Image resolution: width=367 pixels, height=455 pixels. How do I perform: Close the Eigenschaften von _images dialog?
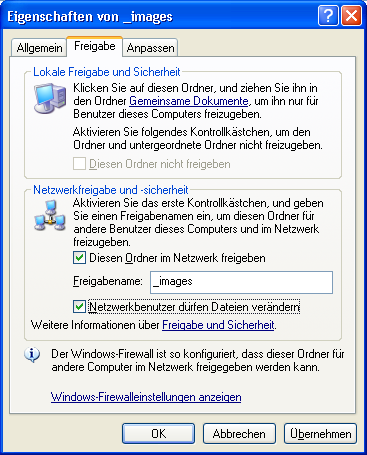351,16
